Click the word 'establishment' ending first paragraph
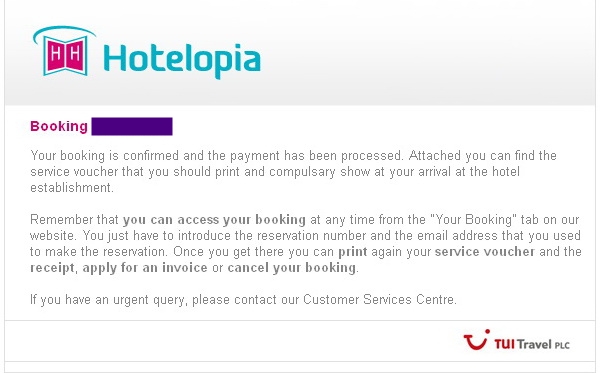This screenshot has width=604, height=373. (71, 188)
